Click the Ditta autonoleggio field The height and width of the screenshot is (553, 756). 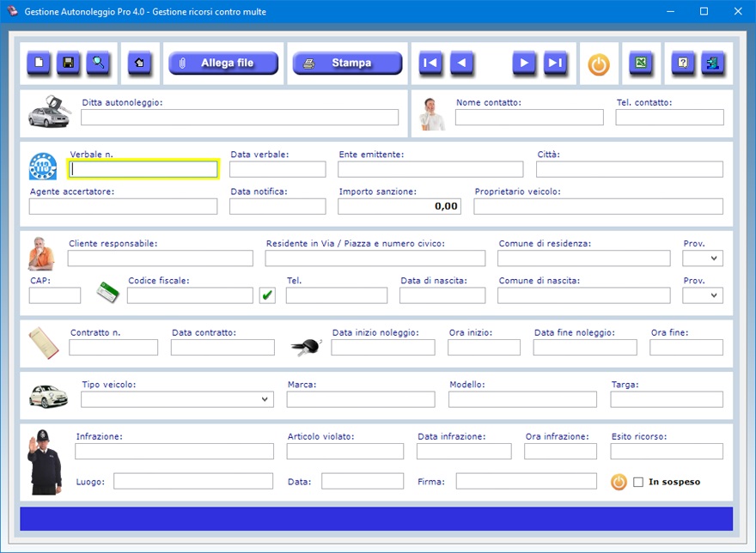(240, 117)
